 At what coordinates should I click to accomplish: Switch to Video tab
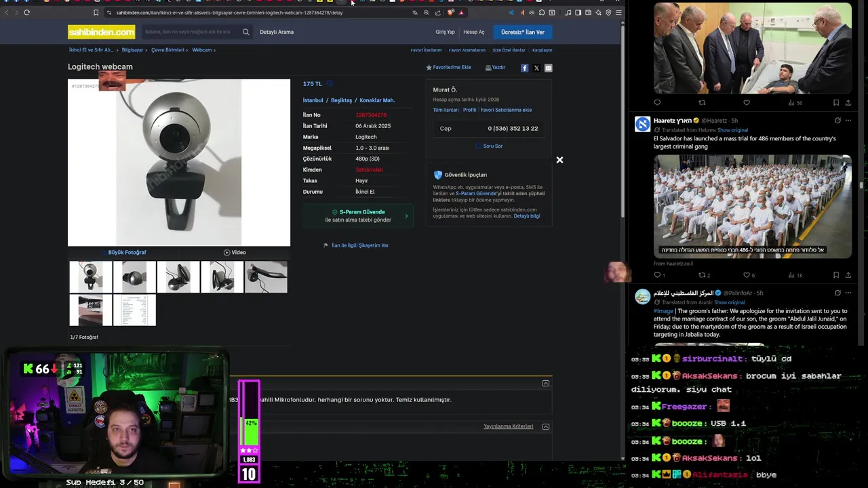point(235,253)
